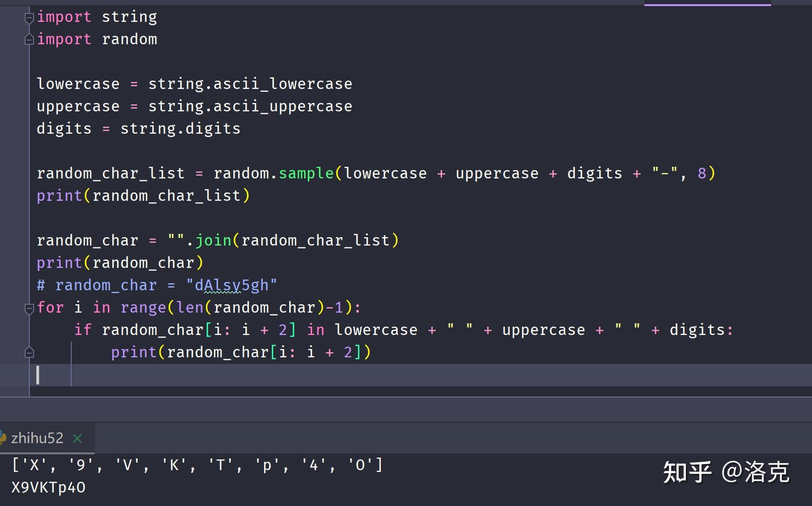Close the zhihu52 run tab with the X
The height and width of the screenshot is (506, 812).
point(77,438)
